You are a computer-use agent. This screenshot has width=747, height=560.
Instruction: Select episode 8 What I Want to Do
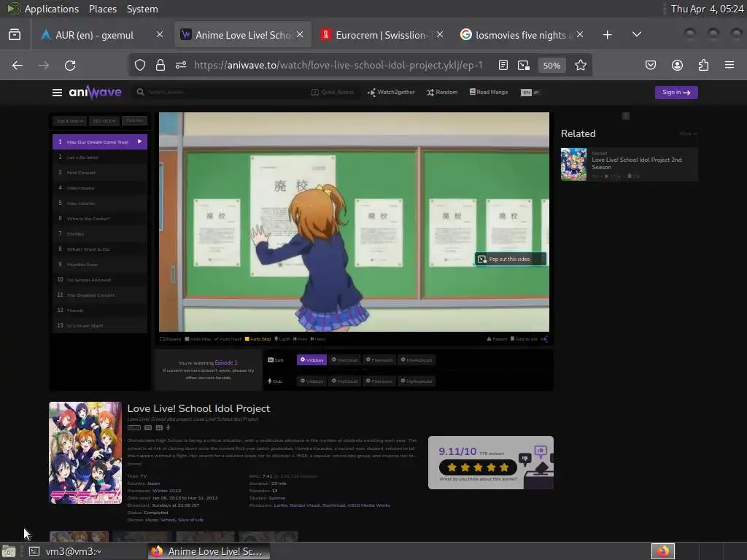tap(99, 249)
